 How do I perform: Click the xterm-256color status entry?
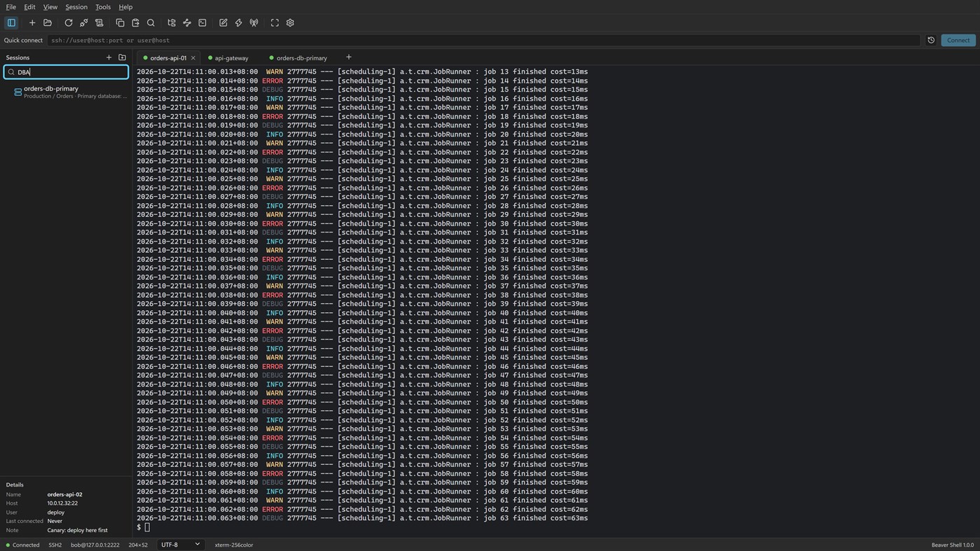[234, 545]
